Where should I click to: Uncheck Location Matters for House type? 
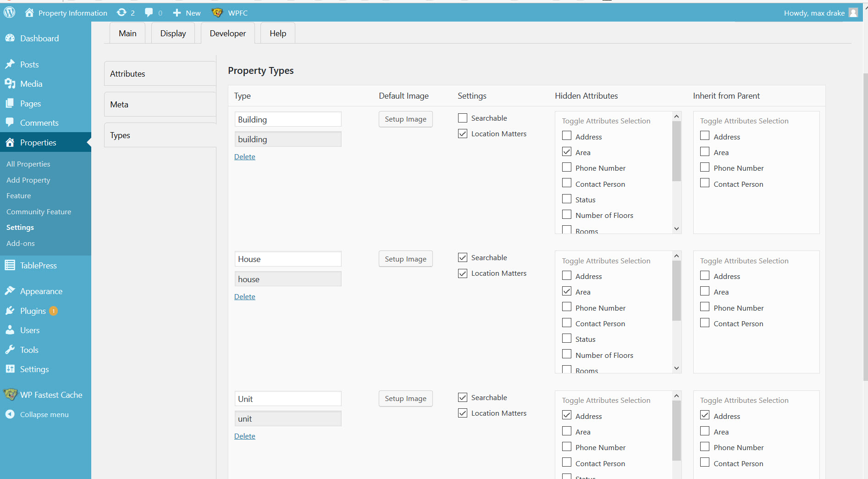coord(463,273)
